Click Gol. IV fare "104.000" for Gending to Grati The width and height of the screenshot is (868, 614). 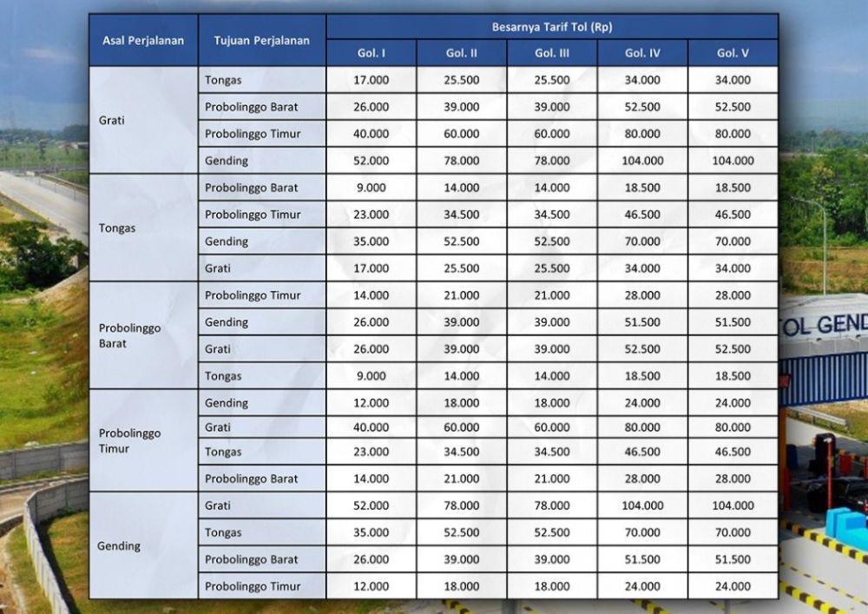pyautogui.click(x=642, y=505)
